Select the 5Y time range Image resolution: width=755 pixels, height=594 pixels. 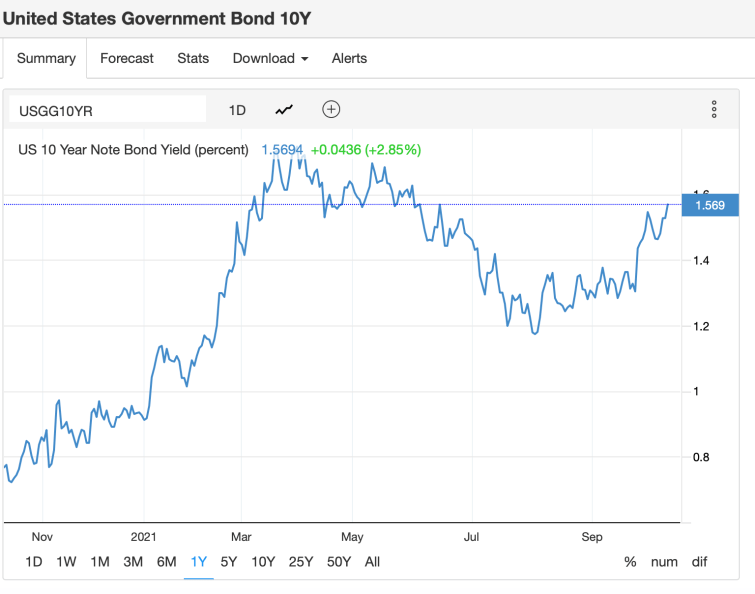[x=228, y=561]
